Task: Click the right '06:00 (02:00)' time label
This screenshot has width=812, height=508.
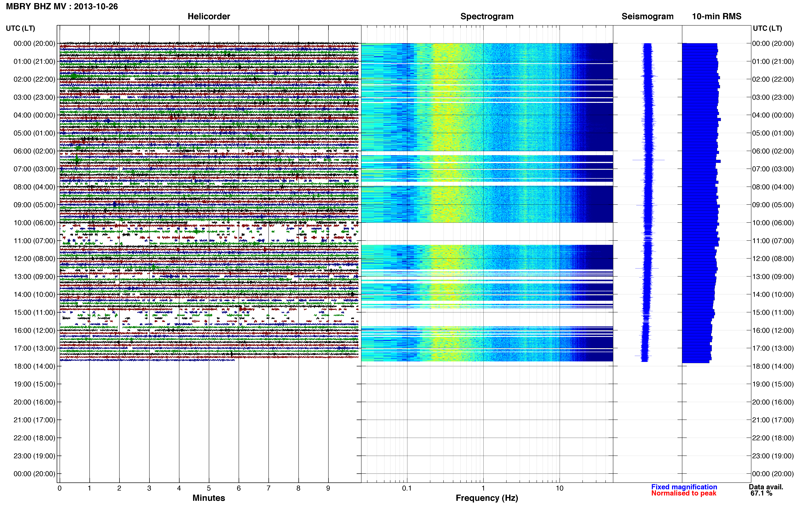Action: click(773, 151)
